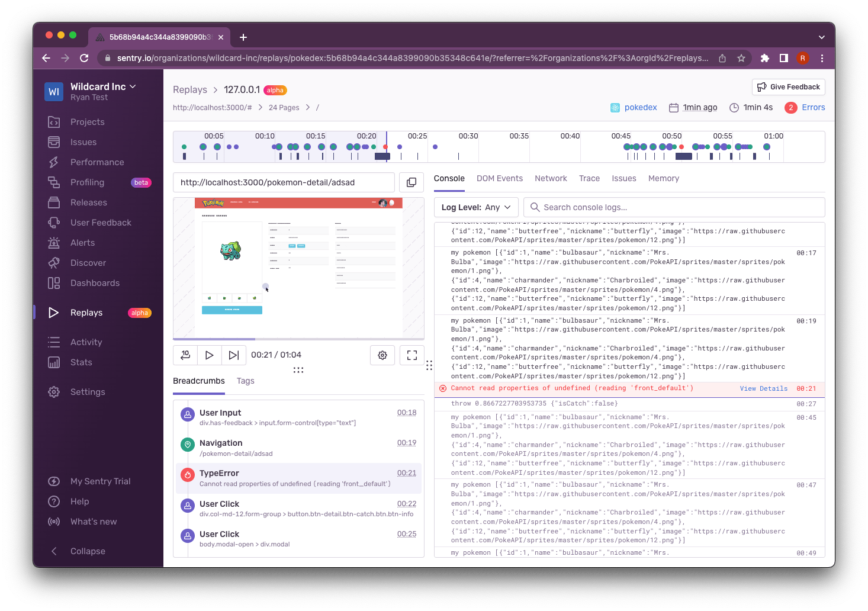Open browser tab search chevron

pyautogui.click(x=822, y=37)
